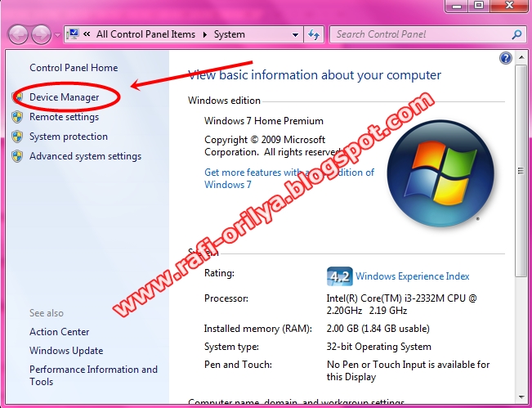Click No Pen or Touch Input text

coord(408,370)
